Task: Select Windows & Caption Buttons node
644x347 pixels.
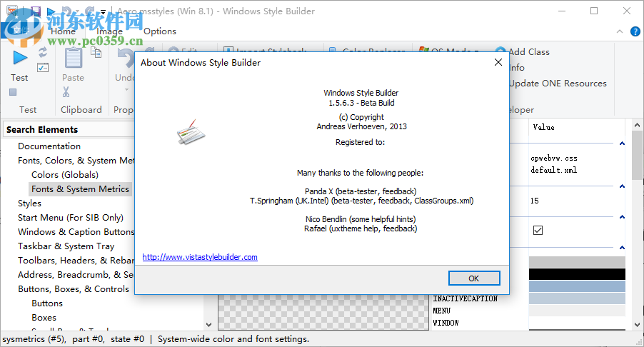Action: click(x=76, y=232)
